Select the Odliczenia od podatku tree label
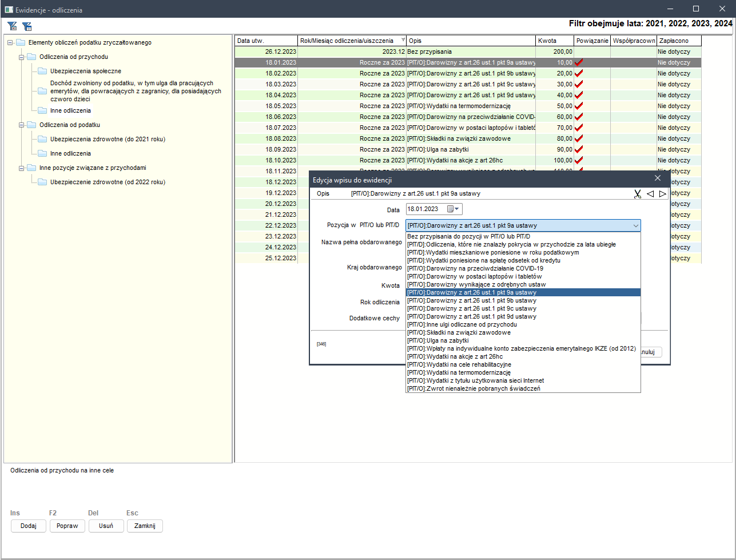This screenshot has width=736, height=560. 70,125
